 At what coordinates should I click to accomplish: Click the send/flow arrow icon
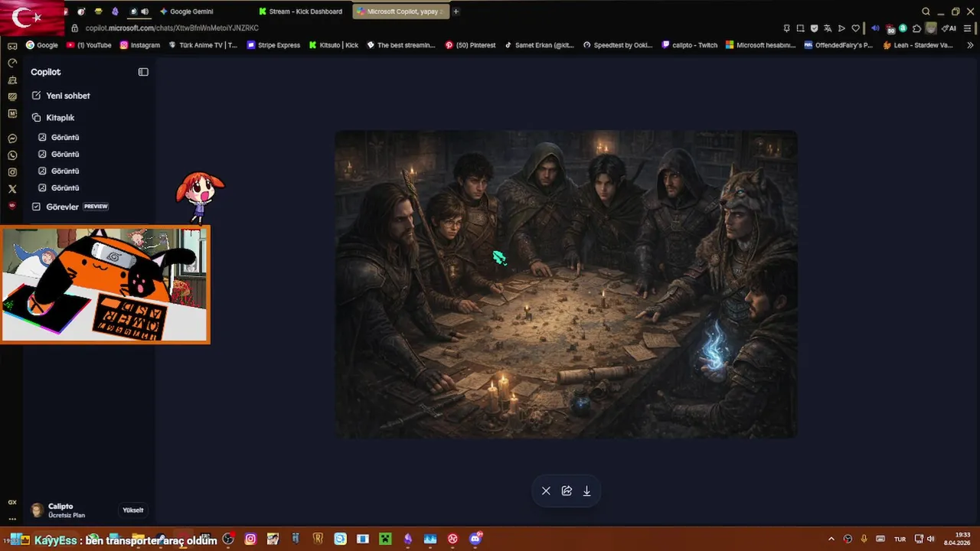[x=841, y=28]
